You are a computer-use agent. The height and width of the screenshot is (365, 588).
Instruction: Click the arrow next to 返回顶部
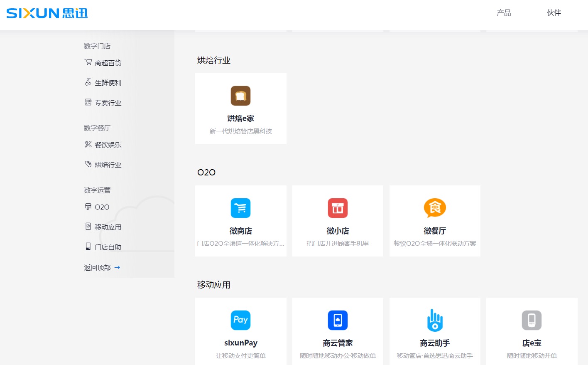coord(117,267)
